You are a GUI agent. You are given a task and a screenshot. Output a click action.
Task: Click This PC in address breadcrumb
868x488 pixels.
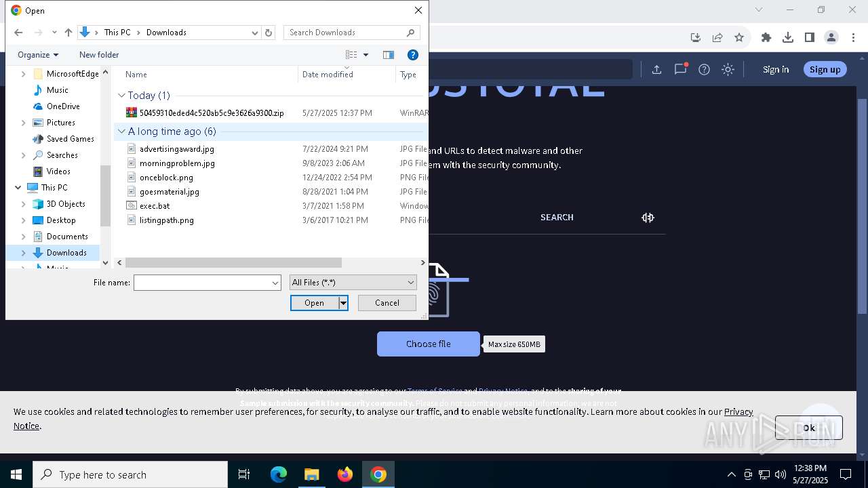point(117,33)
